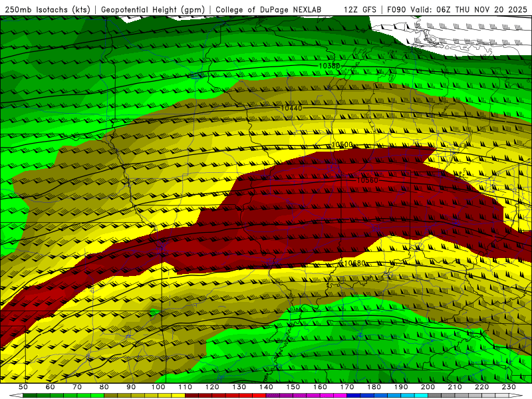Click the 180 knot legend value
This screenshot has height=399, width=532.
point(374,387)
